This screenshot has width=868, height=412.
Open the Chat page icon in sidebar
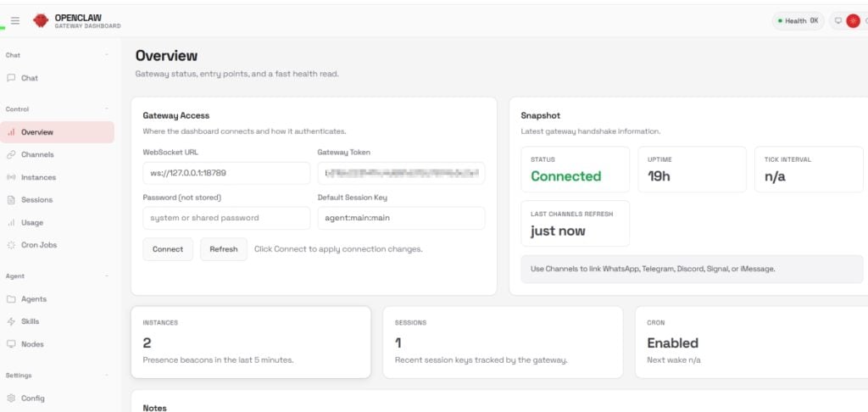coord(11,78)
